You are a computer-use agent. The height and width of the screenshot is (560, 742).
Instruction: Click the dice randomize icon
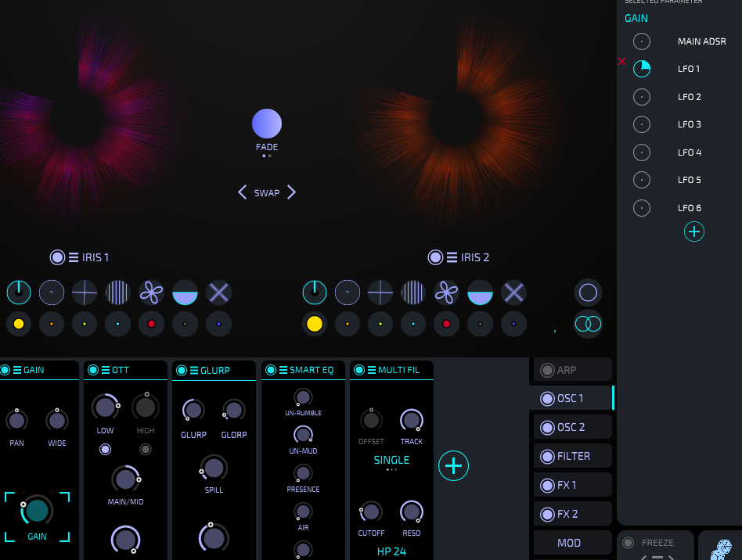(722, 550)
